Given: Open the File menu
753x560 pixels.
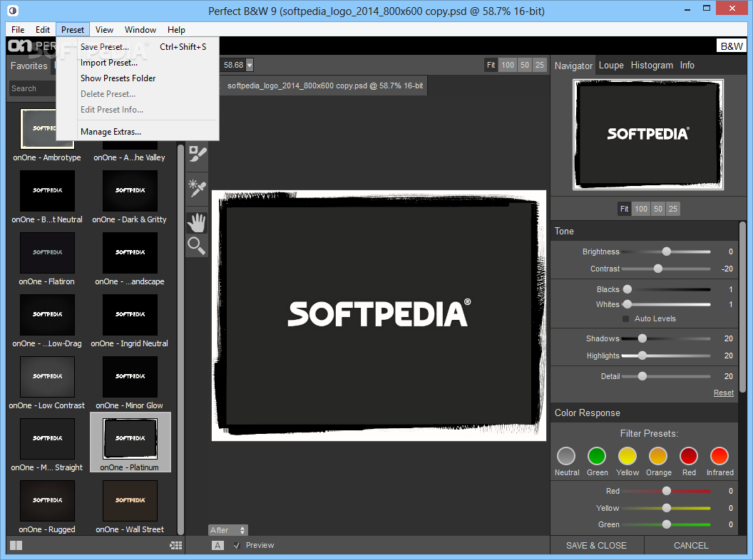Looking at the screenshot, I should coord(18,30).
